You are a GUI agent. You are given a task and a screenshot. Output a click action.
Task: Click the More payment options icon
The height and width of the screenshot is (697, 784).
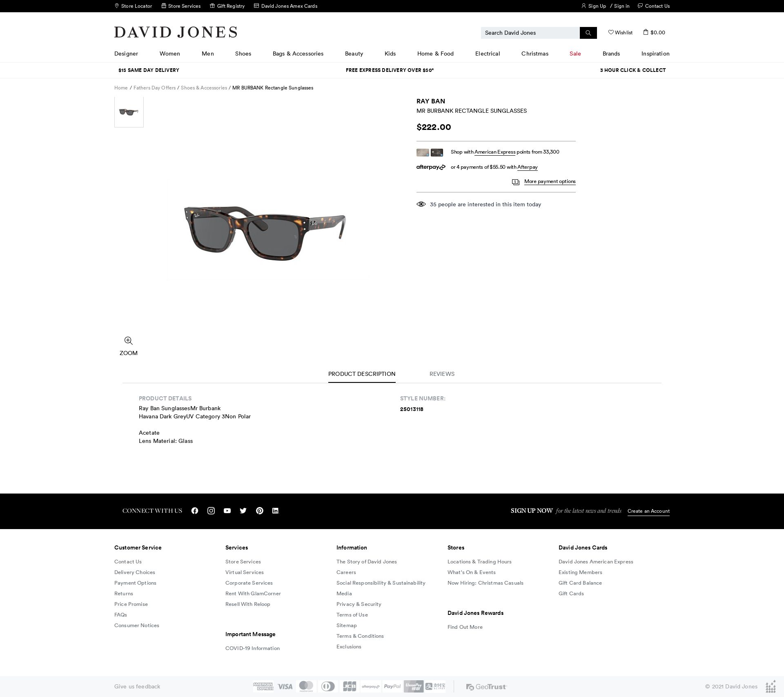point(516,182)
